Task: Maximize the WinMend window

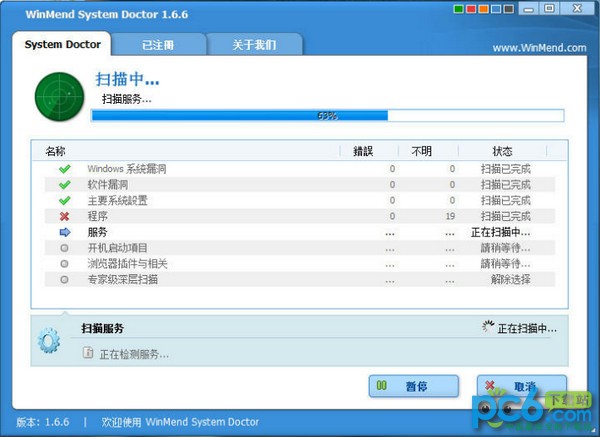Action: (549, 8)
